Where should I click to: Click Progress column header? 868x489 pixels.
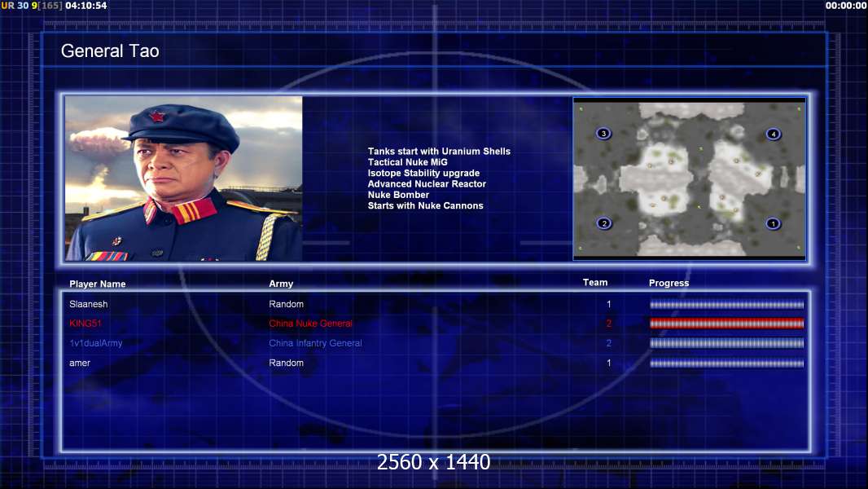coord(669,283)
